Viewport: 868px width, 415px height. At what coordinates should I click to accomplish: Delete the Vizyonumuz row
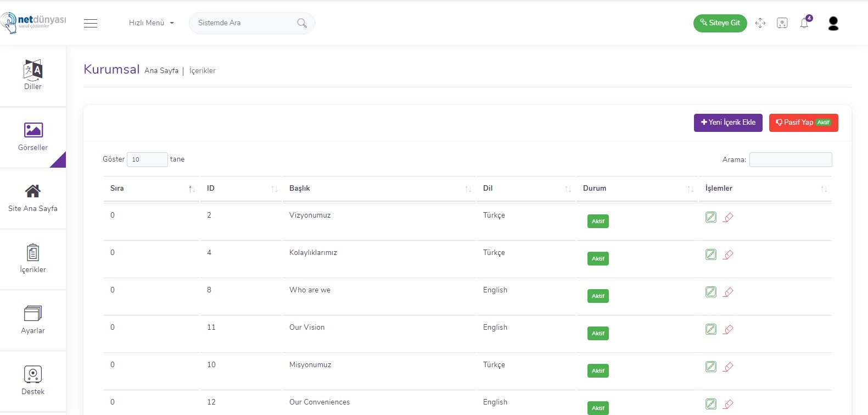728,217
